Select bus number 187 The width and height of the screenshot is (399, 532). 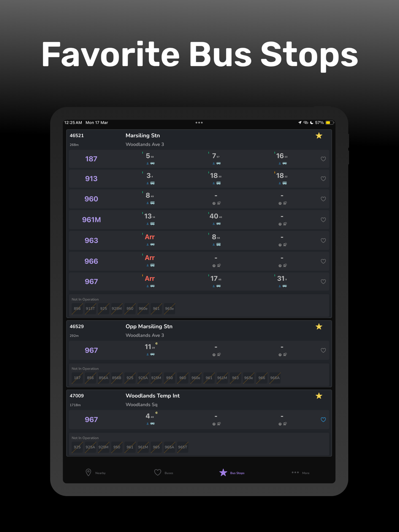pyautogui.click(x=91, y=159)
